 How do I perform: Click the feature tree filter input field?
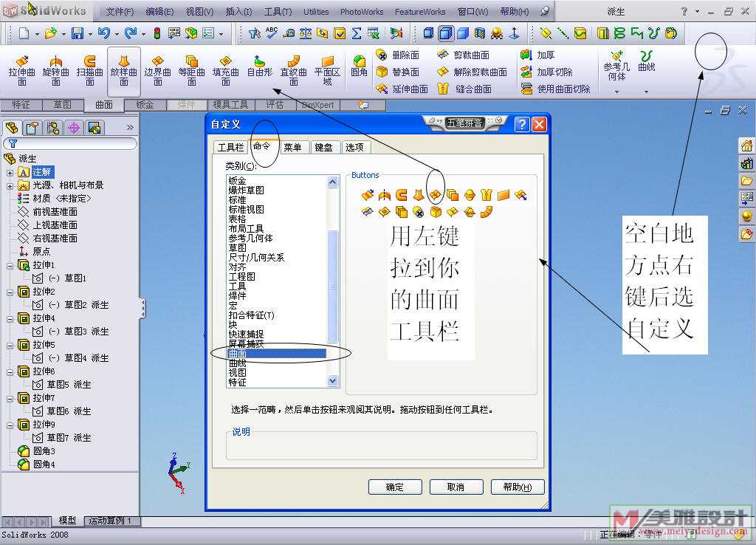[x=70, y=143]
